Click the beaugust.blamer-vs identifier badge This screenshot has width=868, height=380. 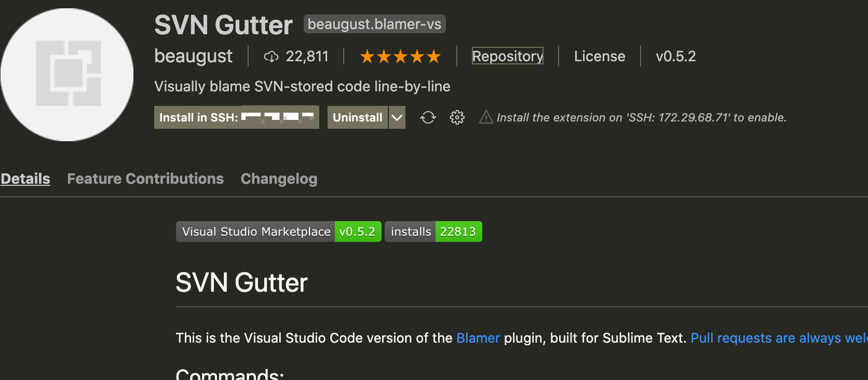tap(374, 24)
